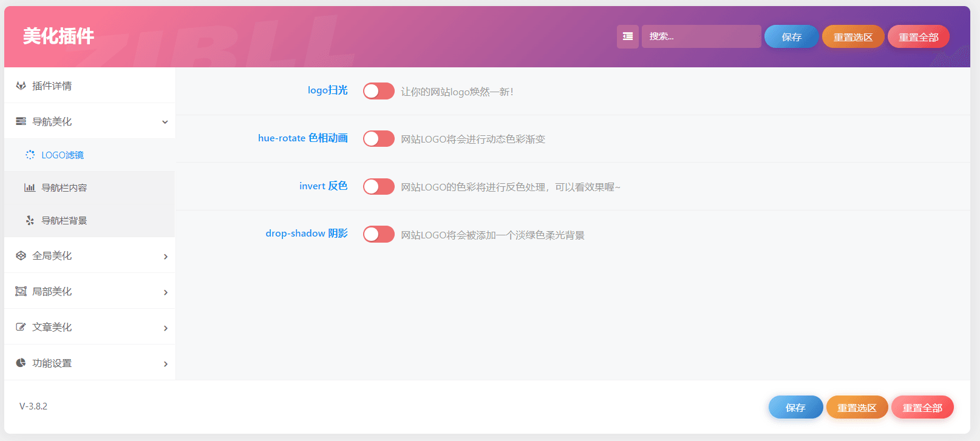Click the 导航栏内容 chart icon

tap(29, 187)
